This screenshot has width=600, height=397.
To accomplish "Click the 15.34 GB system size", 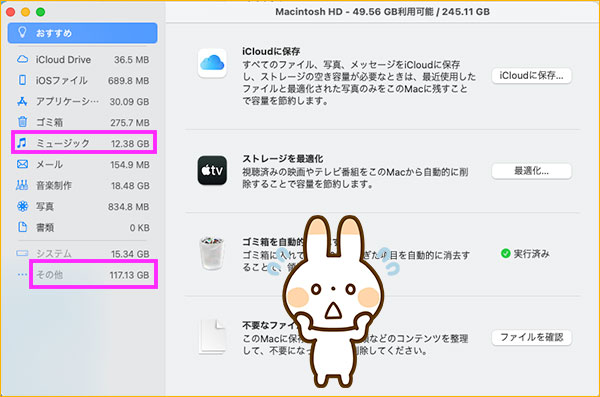I will (x=130, y=254).
